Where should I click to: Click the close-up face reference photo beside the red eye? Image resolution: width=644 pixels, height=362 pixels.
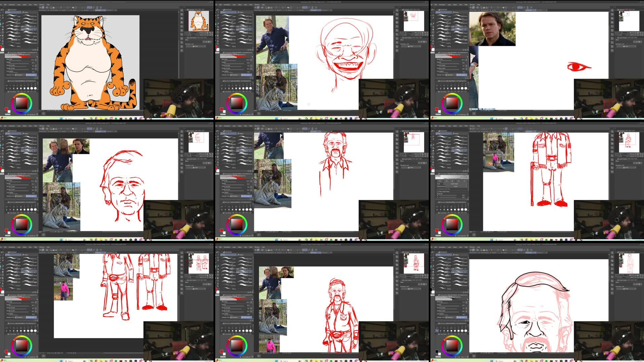point(492,29)
